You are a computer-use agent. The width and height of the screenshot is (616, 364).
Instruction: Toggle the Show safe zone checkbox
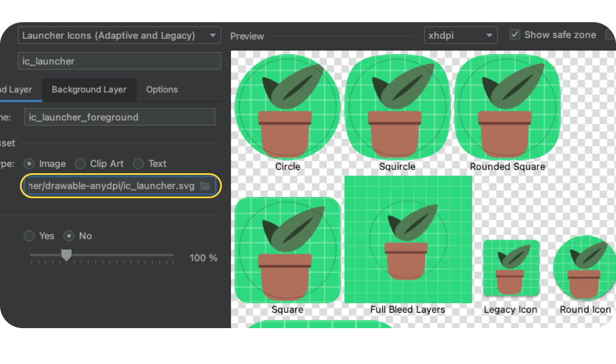point(515,35)
